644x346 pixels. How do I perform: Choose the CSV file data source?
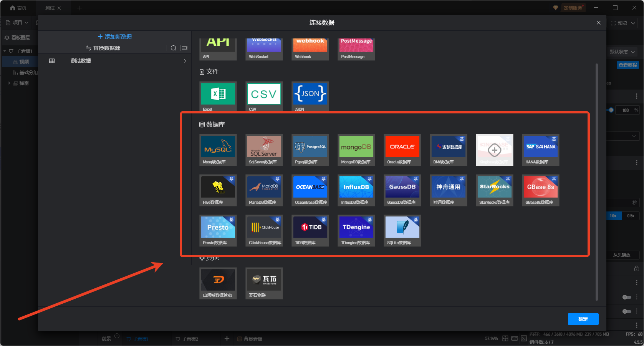coord(264,97)
